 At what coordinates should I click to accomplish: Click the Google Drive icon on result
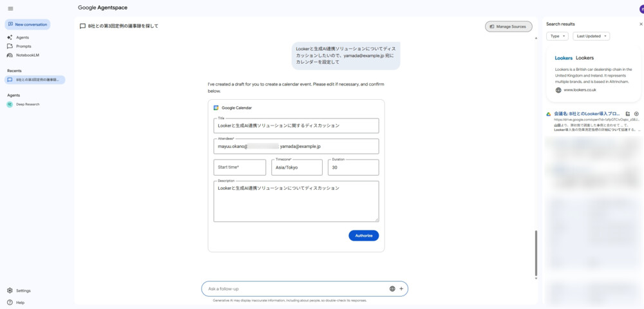coord(548,114)
